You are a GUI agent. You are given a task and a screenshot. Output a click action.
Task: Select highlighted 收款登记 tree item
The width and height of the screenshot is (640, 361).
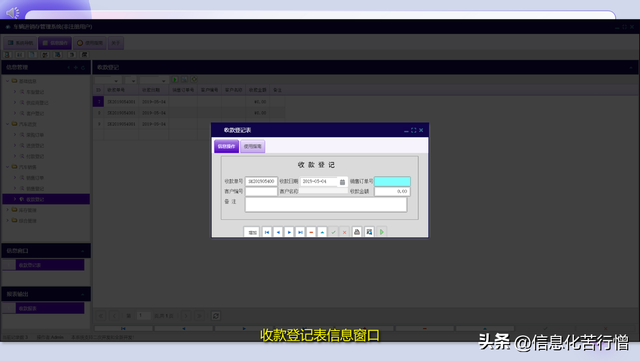[x=46, y=199]
